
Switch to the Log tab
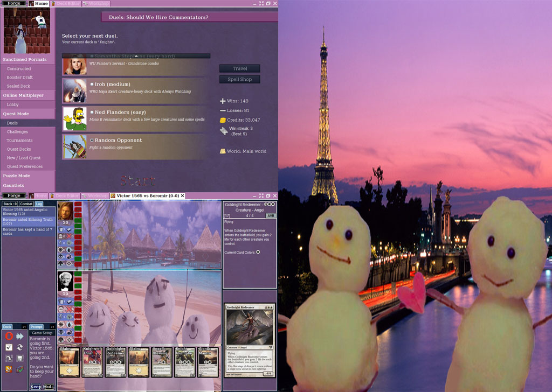click(x=39, y=204)
